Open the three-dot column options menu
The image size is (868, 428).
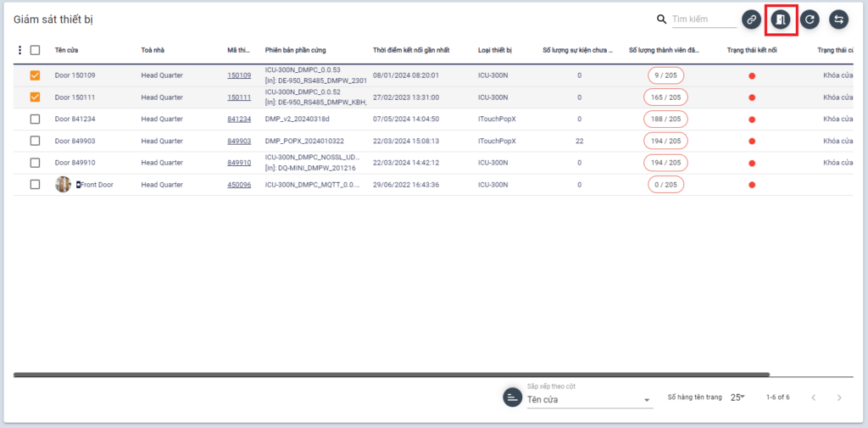coord(20,50)
